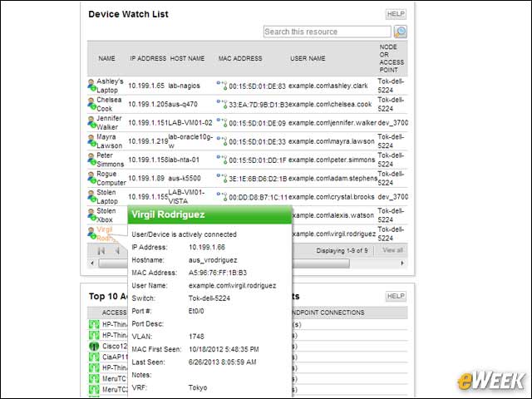
Task: Click user icon next to Jennifer Walker
Action: coord(91,122)
